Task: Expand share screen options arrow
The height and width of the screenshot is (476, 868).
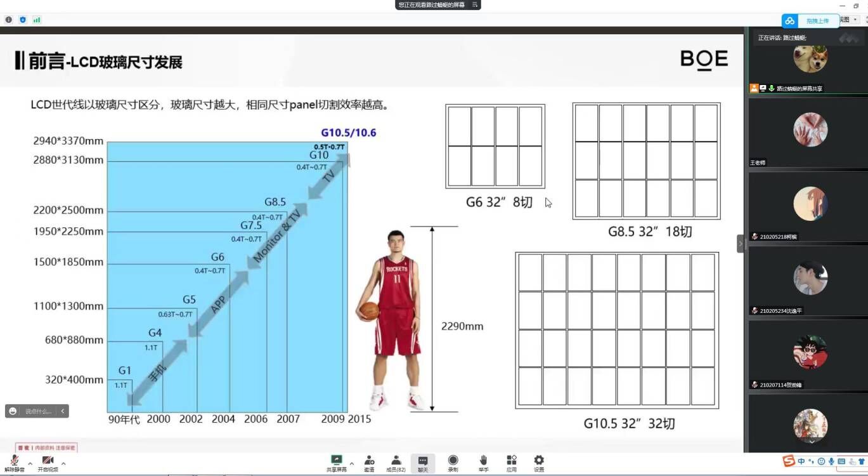Action: point(352,464)
